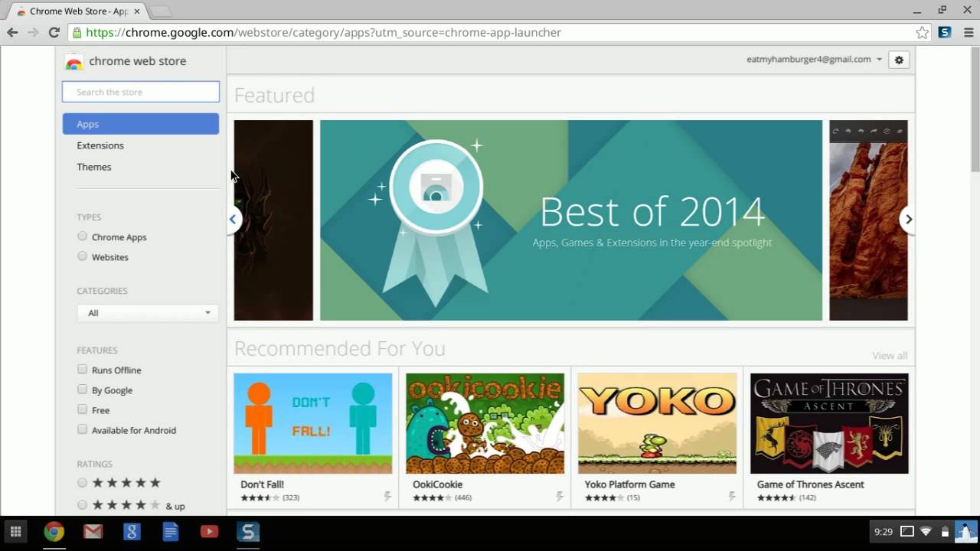Viewport: 980px width, 551px height.
Task: Show next featured banner
Action: click(x=908, y=220)
